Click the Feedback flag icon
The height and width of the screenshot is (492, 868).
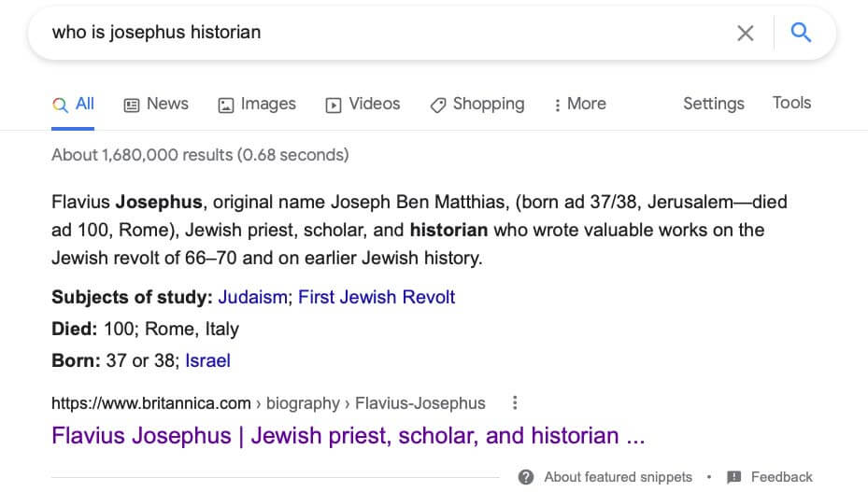(734, 477)
